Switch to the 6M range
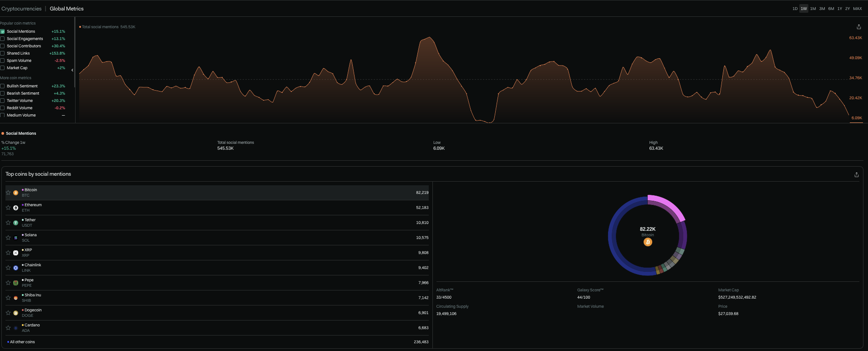 (x=831, y=9)
